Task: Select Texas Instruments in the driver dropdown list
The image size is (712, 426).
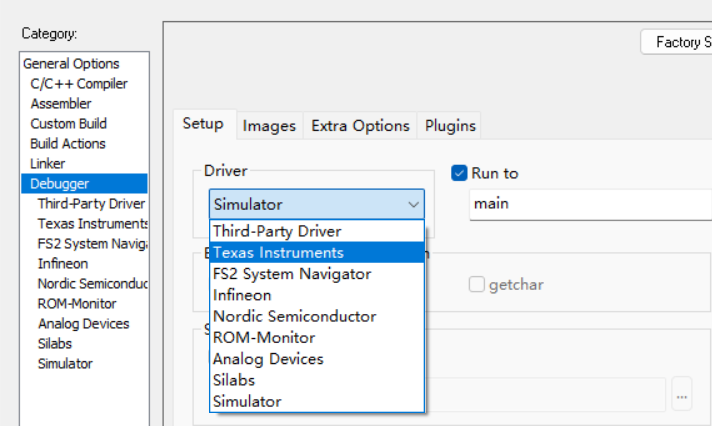Action: 278,253
